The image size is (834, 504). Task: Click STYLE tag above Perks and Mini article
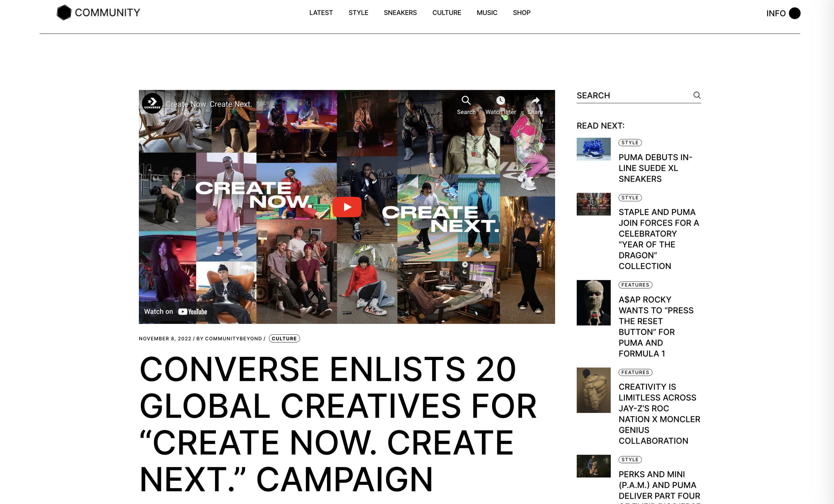click(x=630, y=460)
